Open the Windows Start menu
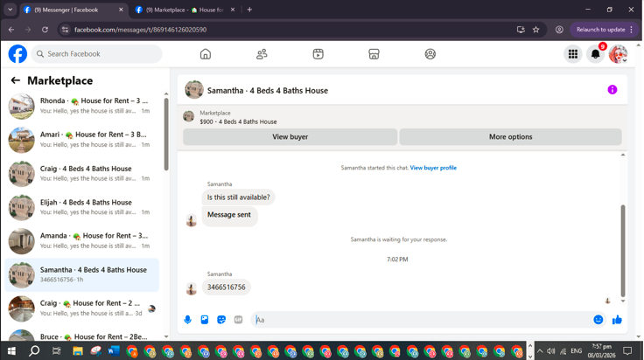This screenshot has width=644, height=360. [11, 351]
